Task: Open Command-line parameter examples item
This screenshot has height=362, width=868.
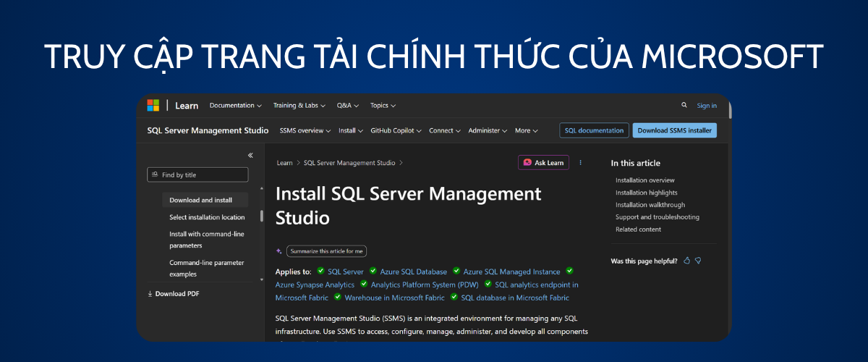Action: coord(207,268)
